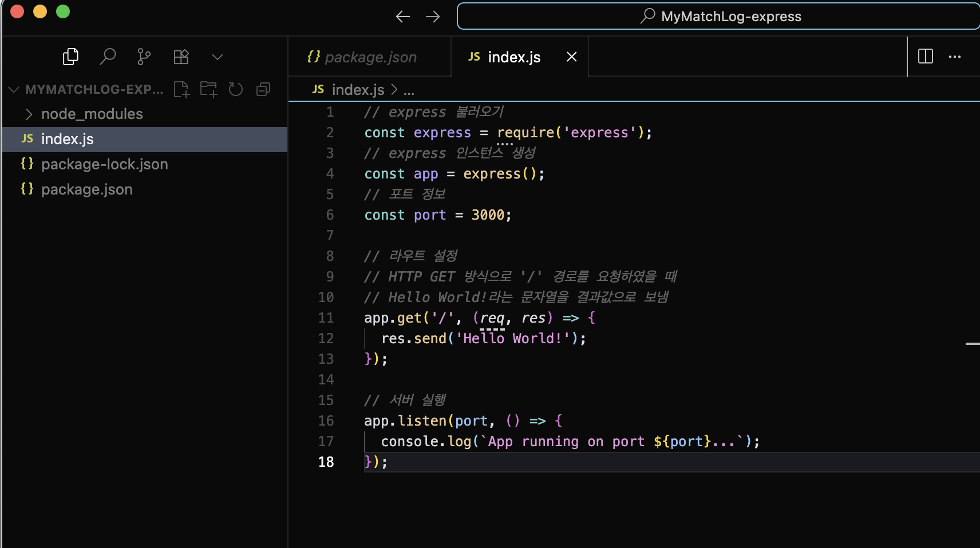This screenshot has width=980, height=548.
Task: Open the editor More Actions menu
Action: (x=955, y=56)
